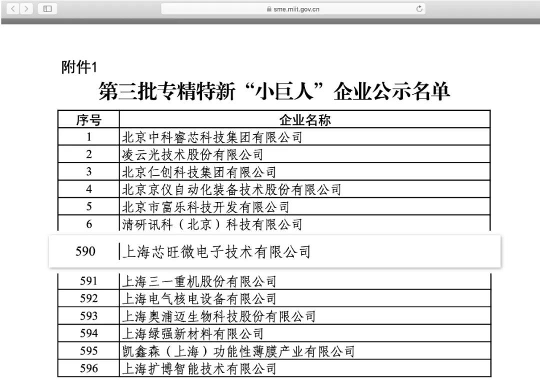Viewport: 540px width, 392px height.
Task: Click serial number 595 cell
Action: 89,351
